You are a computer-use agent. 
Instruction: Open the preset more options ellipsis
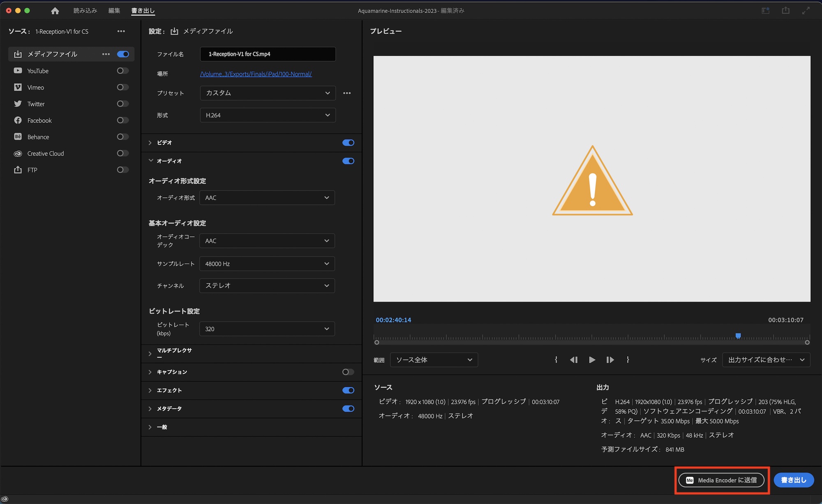[347, 93]
